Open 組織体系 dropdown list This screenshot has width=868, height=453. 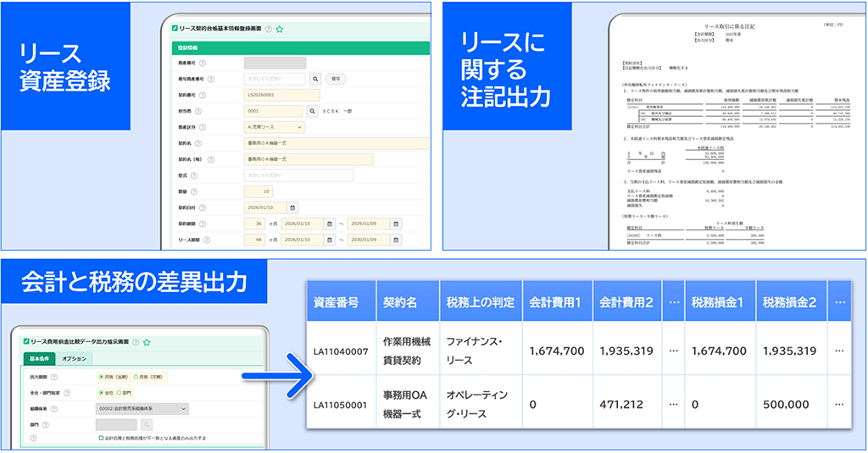coord(141,408)
